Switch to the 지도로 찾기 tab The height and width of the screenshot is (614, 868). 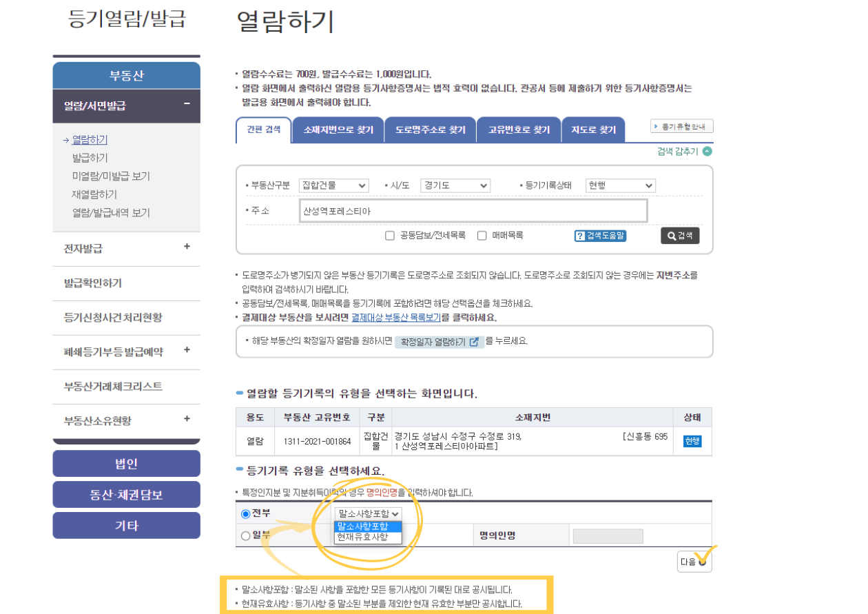pyautogui.click(x=593, y=129)
